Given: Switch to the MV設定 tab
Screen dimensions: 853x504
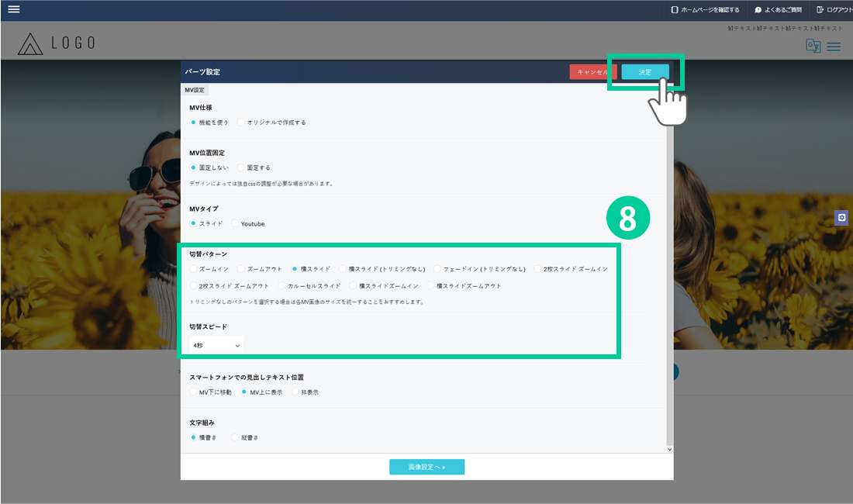Looking at the screenshot, I should [195, 90].
